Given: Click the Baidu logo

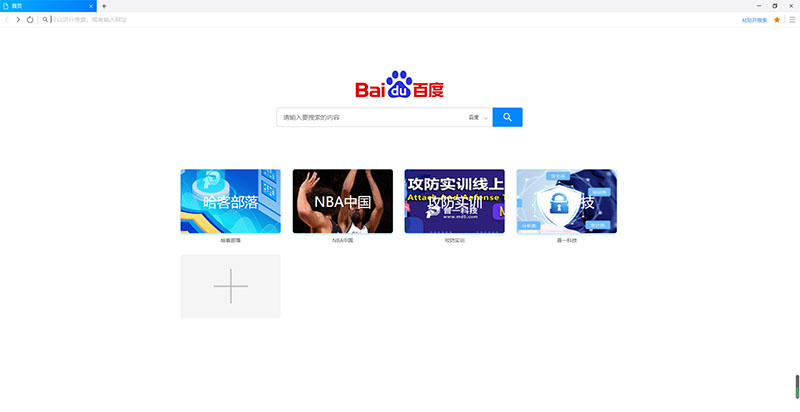Looking at the screenshot, I should click(x=399, y=85).
